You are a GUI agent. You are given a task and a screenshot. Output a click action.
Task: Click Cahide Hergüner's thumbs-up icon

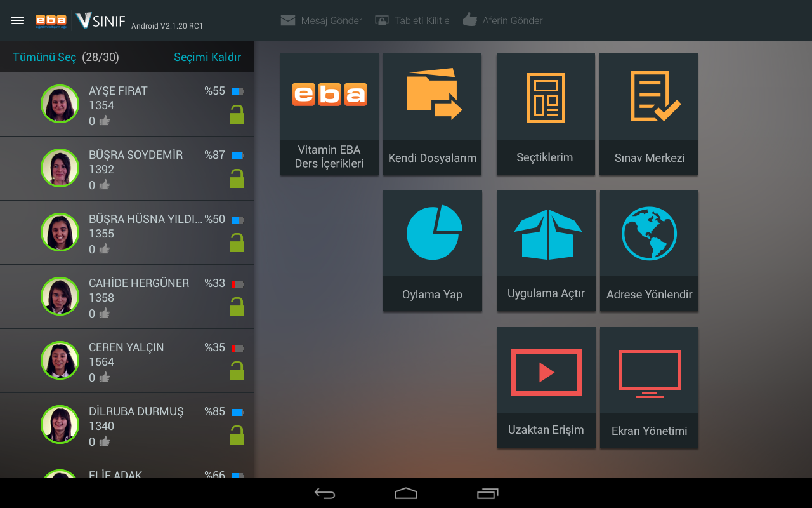click(x=104, y=313)
